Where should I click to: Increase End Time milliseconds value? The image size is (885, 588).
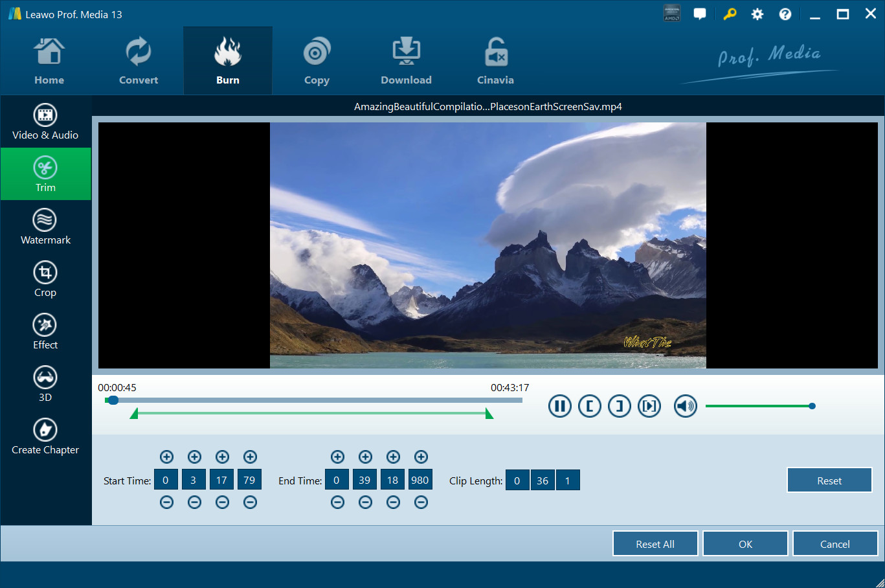[x=421, y=457]
